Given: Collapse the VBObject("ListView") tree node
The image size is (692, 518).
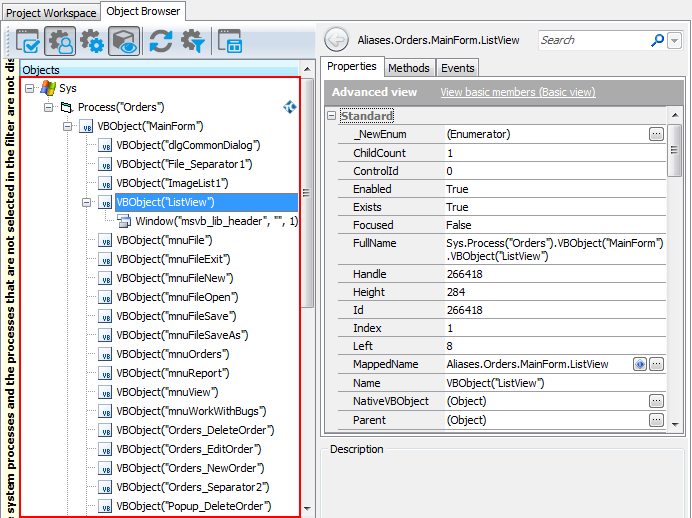Looking at the screenshot, I should pyautogui.click(x=86, y=202).
